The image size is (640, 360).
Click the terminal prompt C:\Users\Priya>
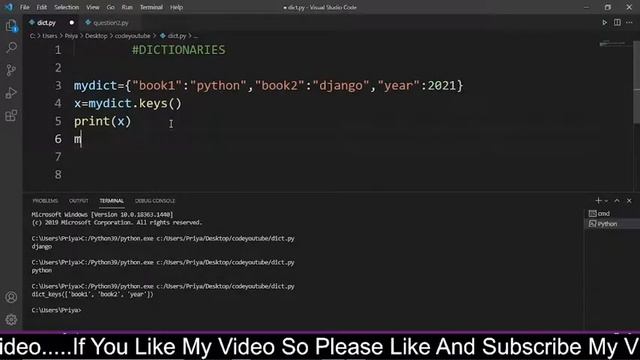pyautogui.click(x=56, y=310)
